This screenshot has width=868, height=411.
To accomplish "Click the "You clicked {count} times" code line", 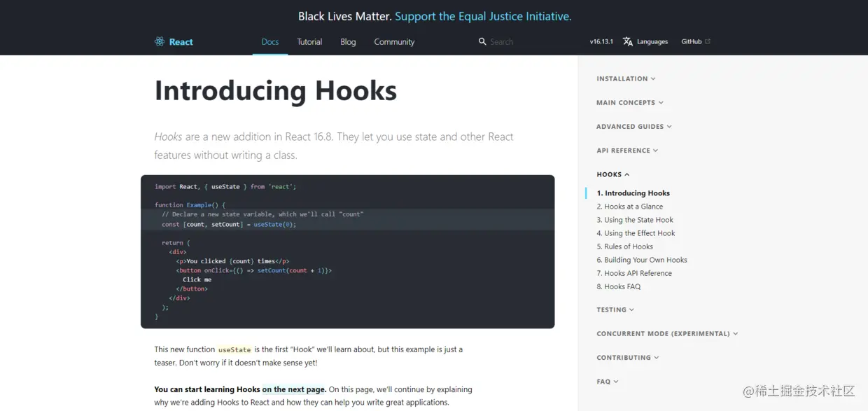I will pos(232,261).
